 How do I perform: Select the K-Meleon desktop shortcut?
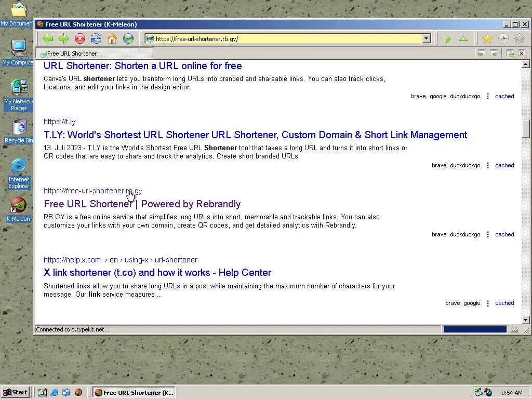pyautogui.click(x=18, y=210)
